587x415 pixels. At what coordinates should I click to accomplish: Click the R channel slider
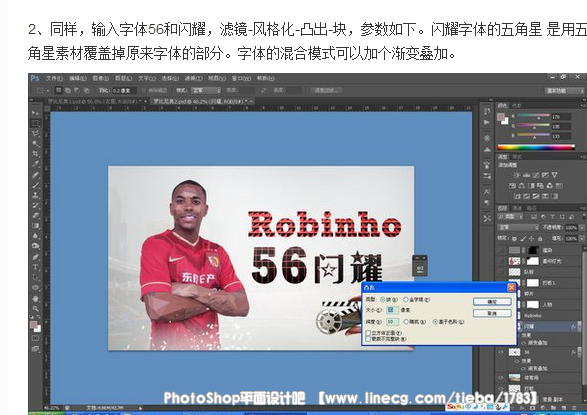point(533,116)
